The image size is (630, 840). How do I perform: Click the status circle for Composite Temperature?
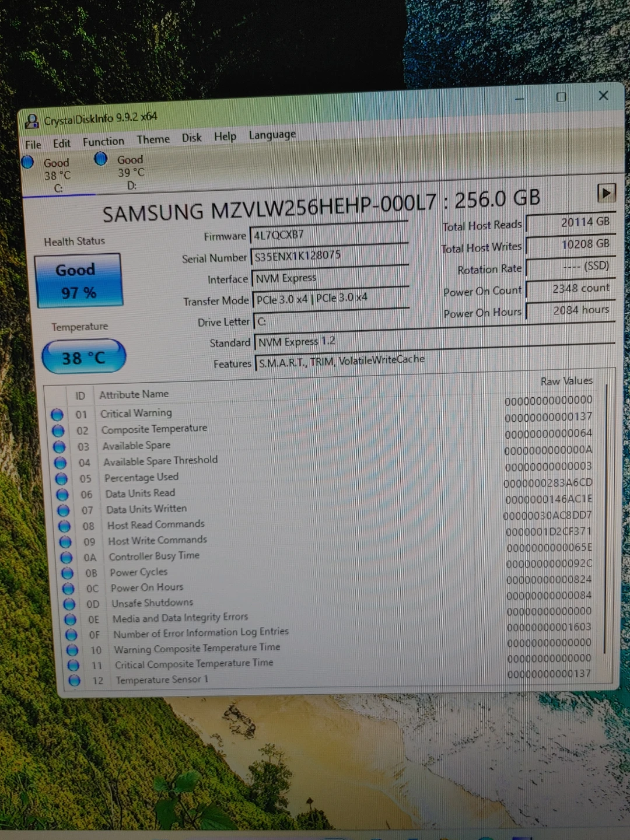click(x=58, y=430)
